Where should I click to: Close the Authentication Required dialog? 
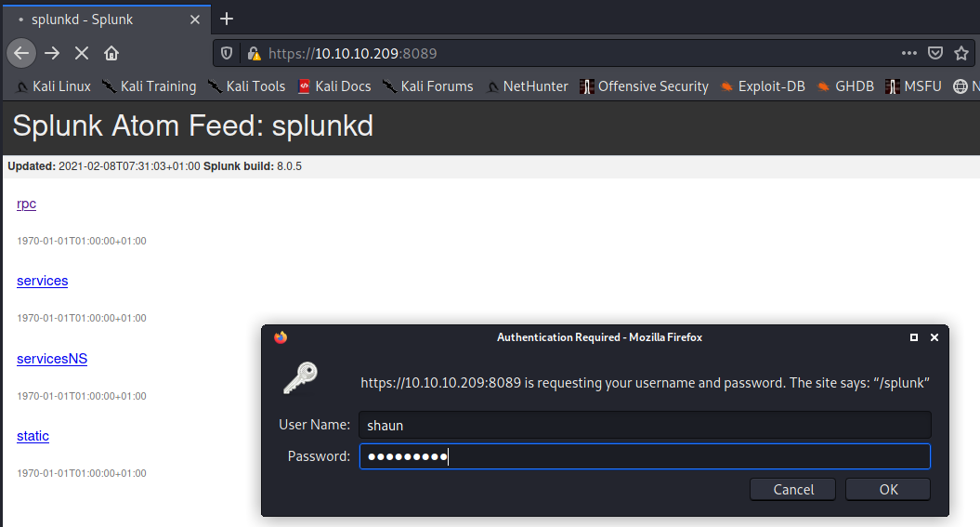(x=934, y=337)
